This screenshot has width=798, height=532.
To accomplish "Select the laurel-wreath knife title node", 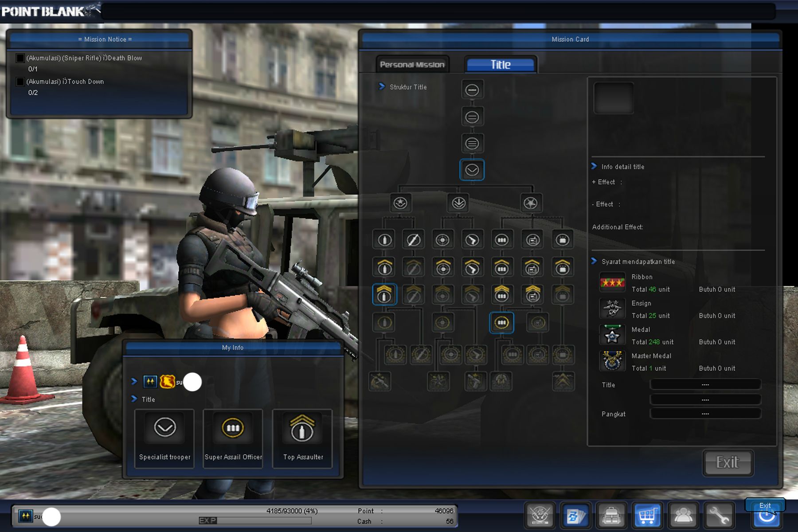I will [x=421, y=355].
